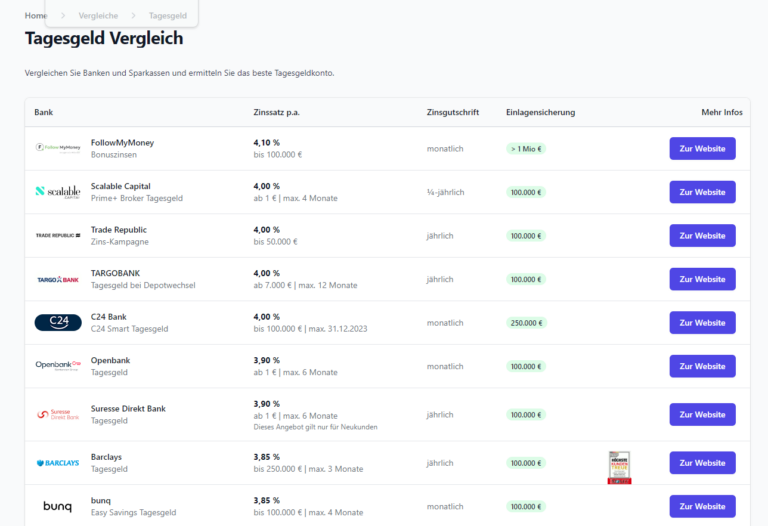Viewport: 768px width, 526px height.
Task: Click the C24 Bank logo
Action: point(58,323)
